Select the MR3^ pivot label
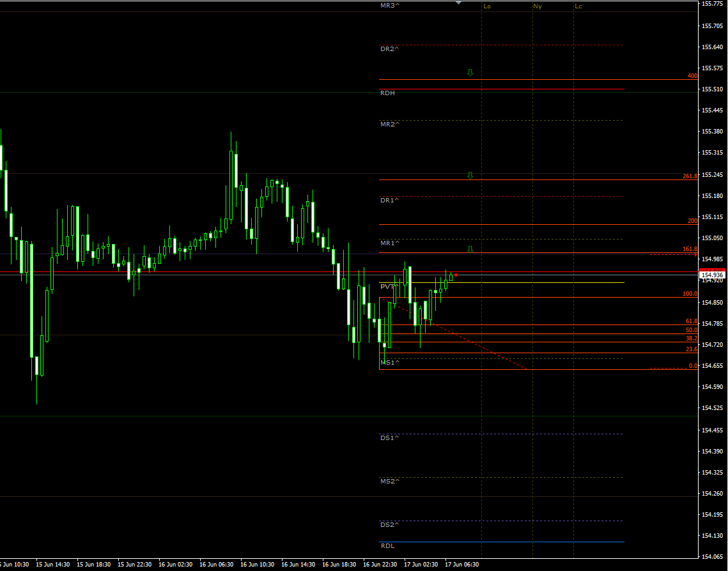The width and height of the screenshot is (728, 571). click(389, 6)
